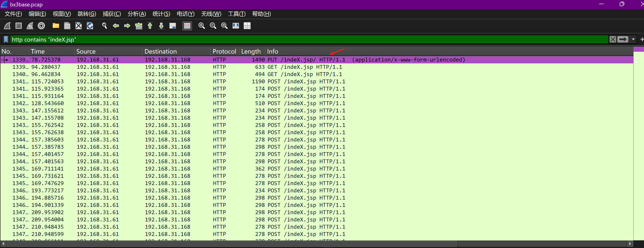Clear the display filter with X button

612,39
